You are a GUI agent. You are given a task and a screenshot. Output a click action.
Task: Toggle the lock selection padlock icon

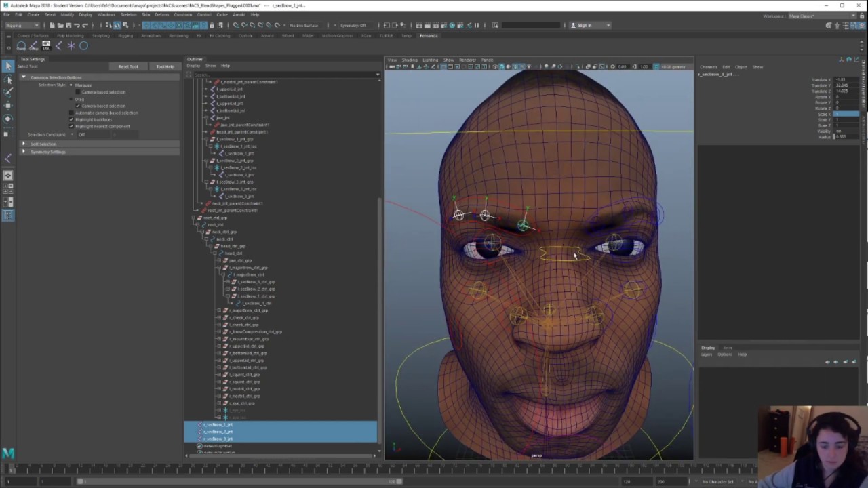212,26
